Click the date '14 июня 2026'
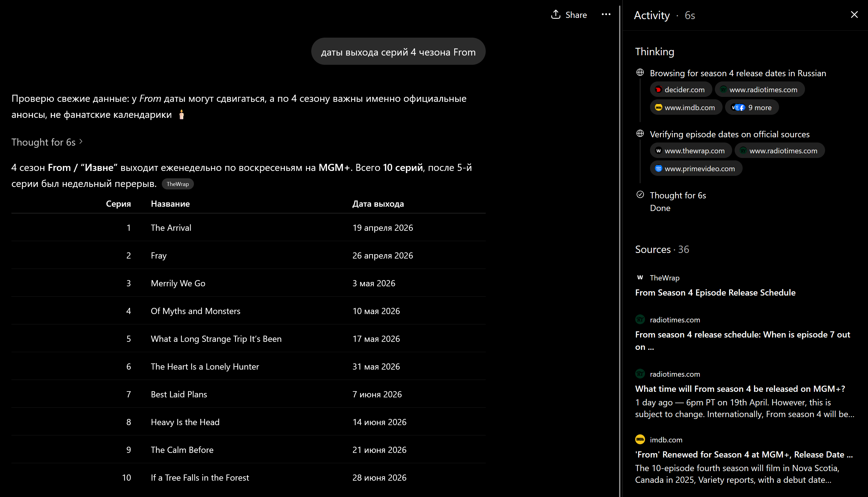868x497 pixels. pos(379,422)
